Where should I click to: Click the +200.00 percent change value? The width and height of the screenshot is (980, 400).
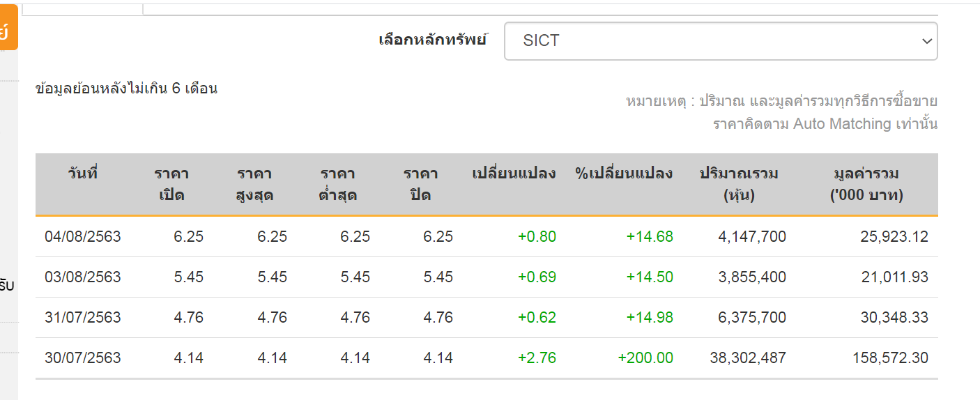coord(645,358)
